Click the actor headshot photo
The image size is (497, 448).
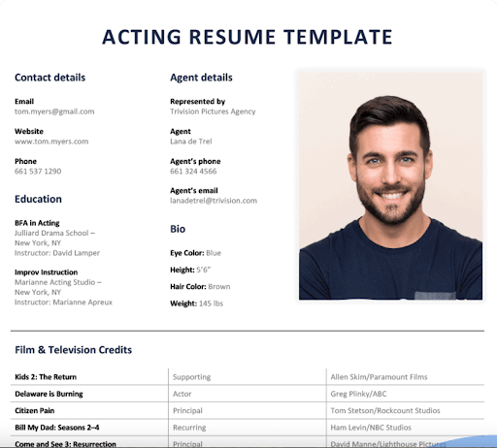tap(390, 186)
